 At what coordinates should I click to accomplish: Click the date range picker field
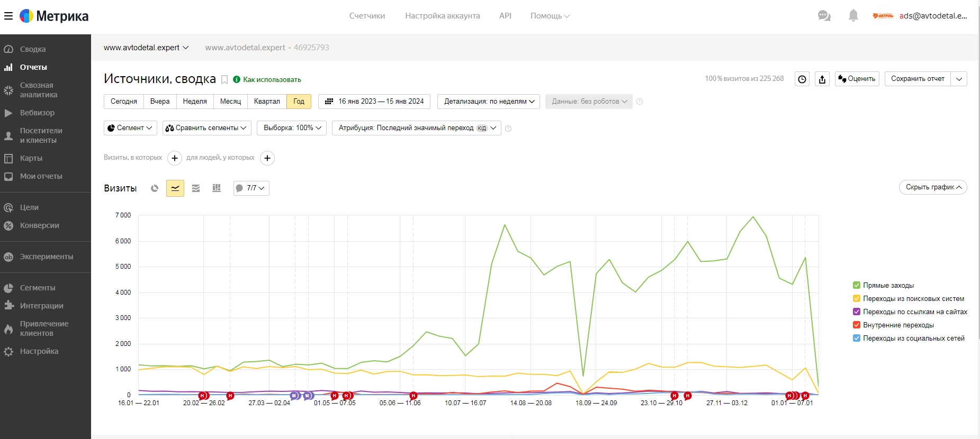(374, 102)
